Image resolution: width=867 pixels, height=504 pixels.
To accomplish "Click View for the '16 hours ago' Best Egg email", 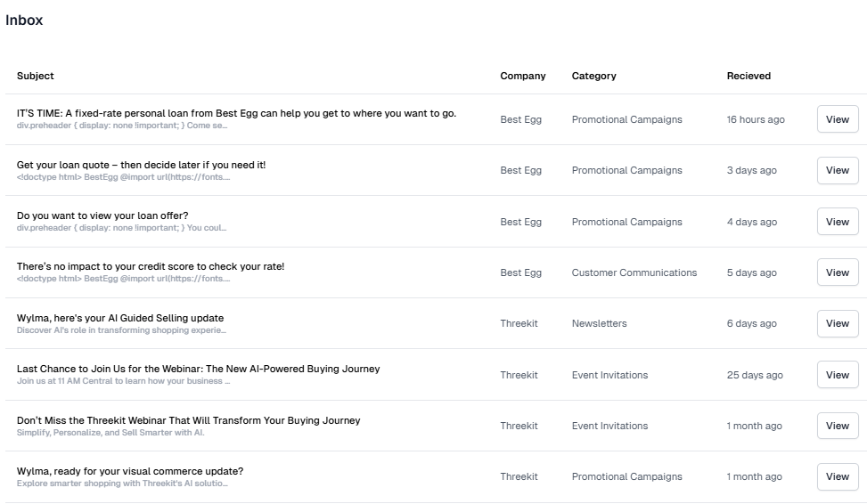I will coord(837,119).
